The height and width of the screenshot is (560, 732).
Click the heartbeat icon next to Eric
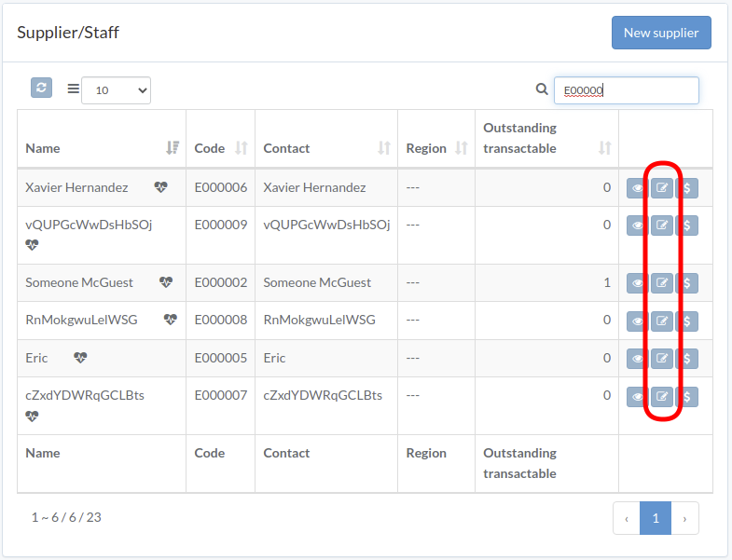point(80,358)
